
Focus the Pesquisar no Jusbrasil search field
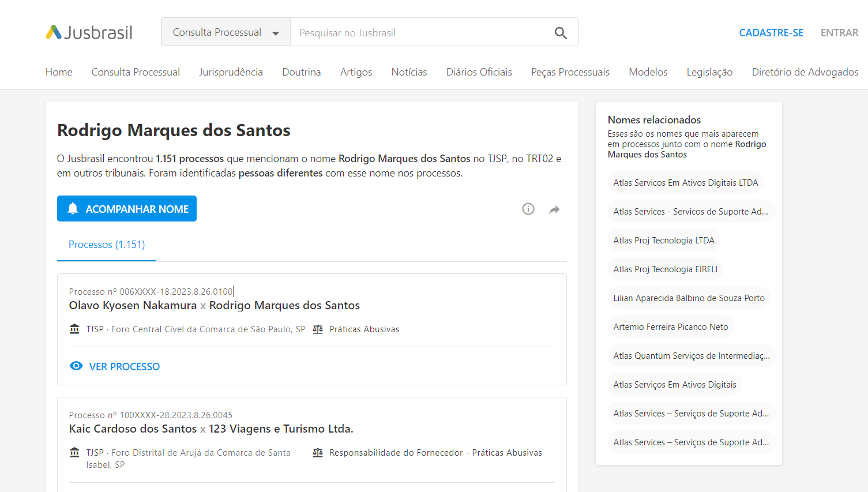pos(421,33)
